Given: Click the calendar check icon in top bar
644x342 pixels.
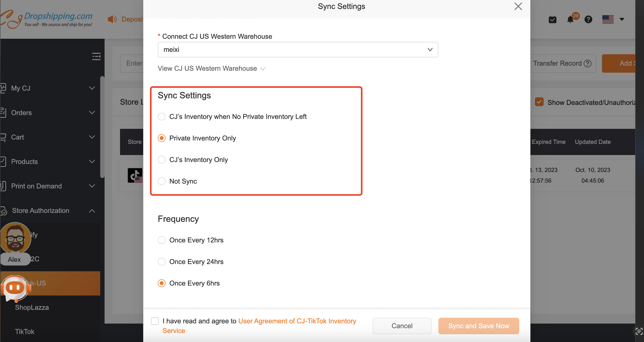Looking at the screenshot, I should [x=552, y=19].
